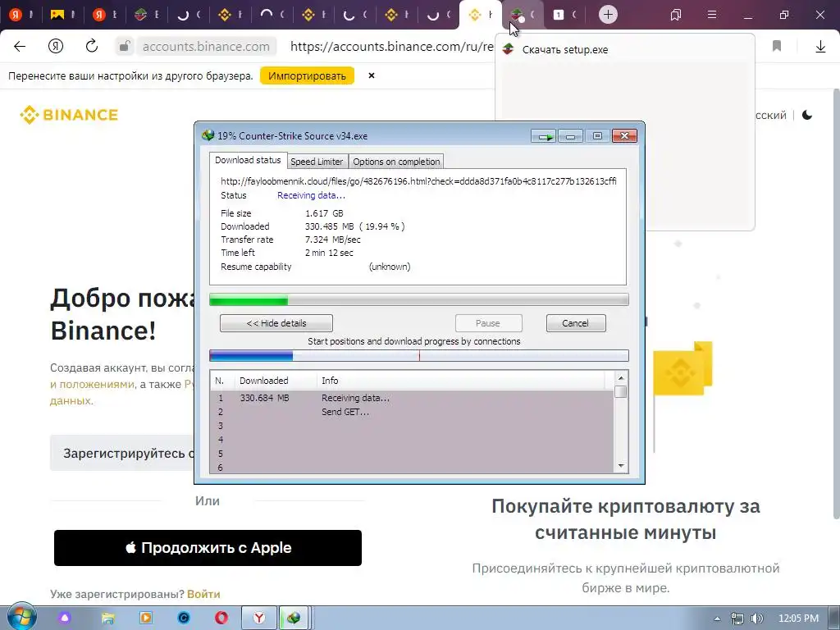The height and width of the screenshot is (630, 840).
Task: Click the Зарегистрируйтесь с button
Action: coord(122,453)
